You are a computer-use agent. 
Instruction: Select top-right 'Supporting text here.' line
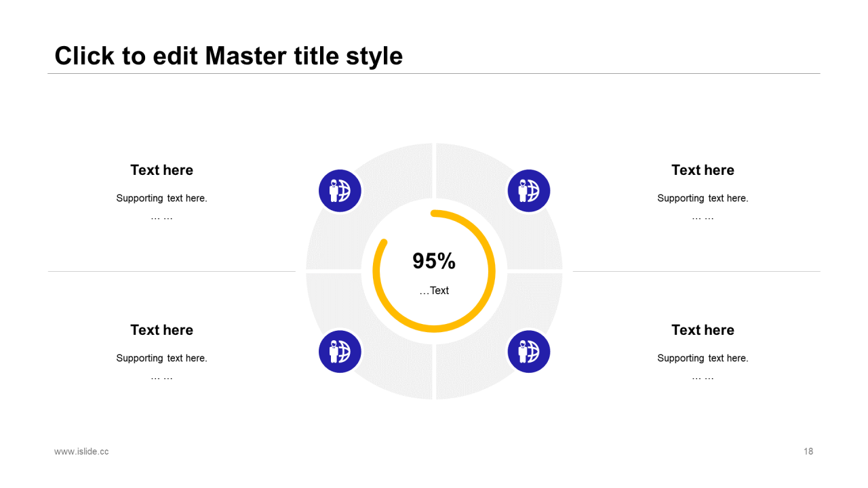click(703, 199)
